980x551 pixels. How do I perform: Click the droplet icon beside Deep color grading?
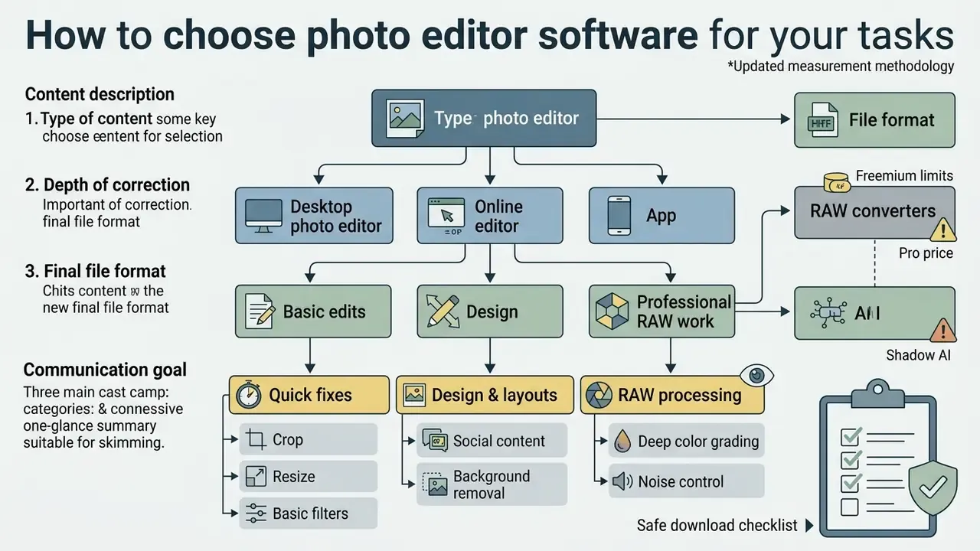click(623, 442)
